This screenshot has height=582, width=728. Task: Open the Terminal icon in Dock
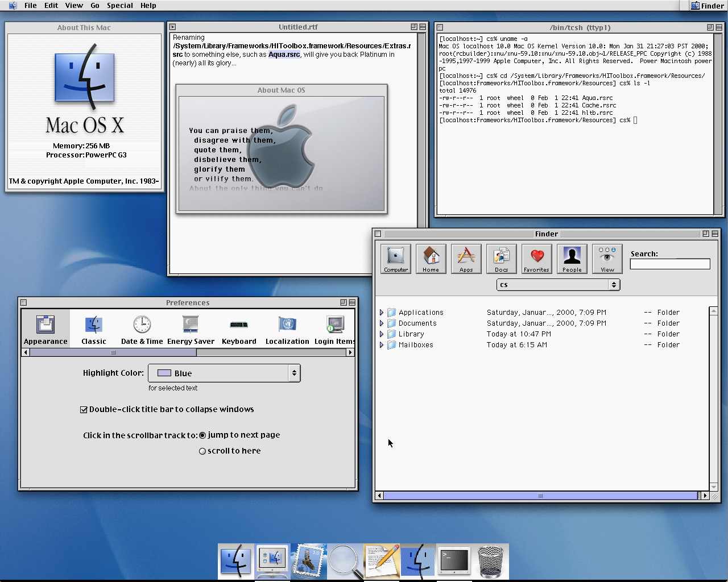point(454,561)
